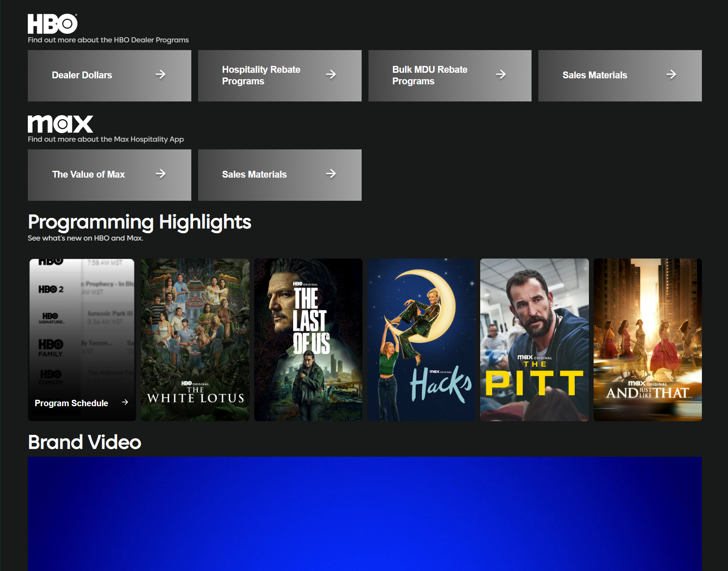Open the Dealer Dollars card
The width and height of the screenshot is (728, 571).
(110, 76)
